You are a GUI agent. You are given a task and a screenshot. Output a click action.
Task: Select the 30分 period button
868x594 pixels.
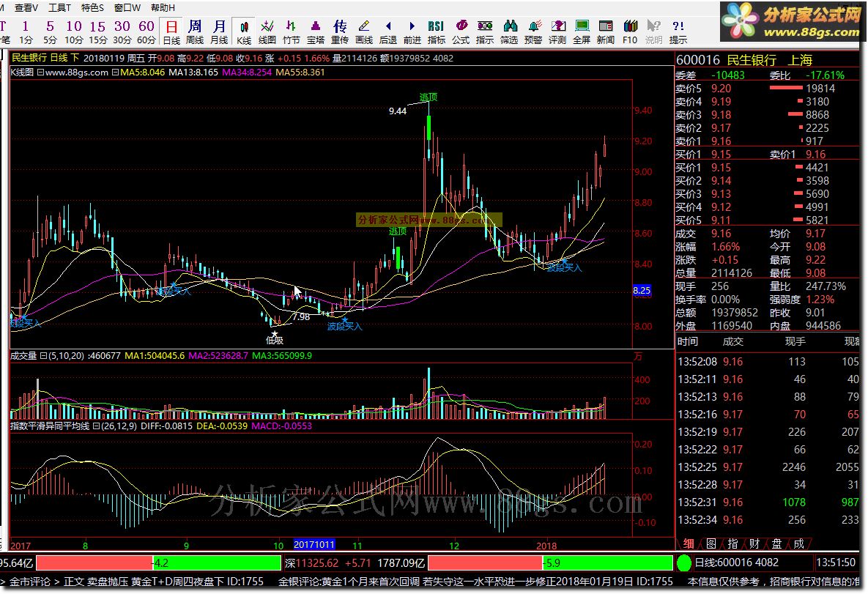[122, 31]
